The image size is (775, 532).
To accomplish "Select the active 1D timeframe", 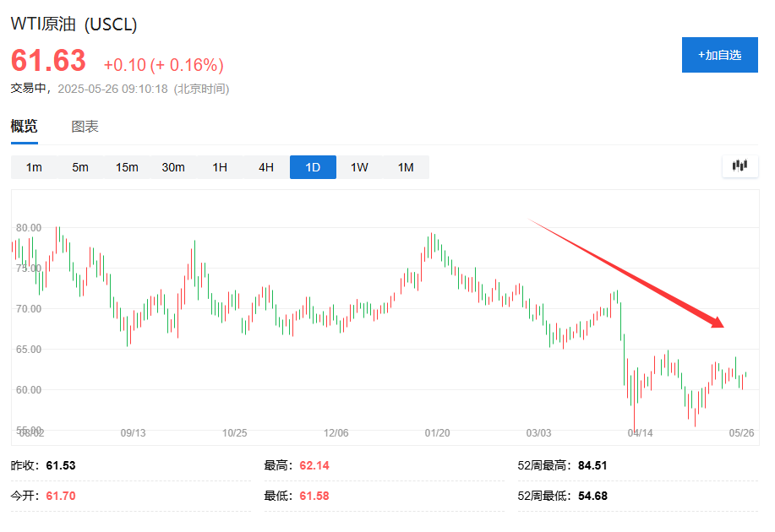I will point(313,167).
